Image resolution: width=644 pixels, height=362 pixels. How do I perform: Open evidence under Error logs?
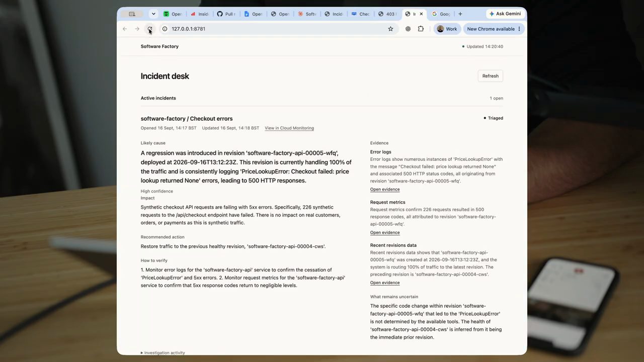point(385,190)
